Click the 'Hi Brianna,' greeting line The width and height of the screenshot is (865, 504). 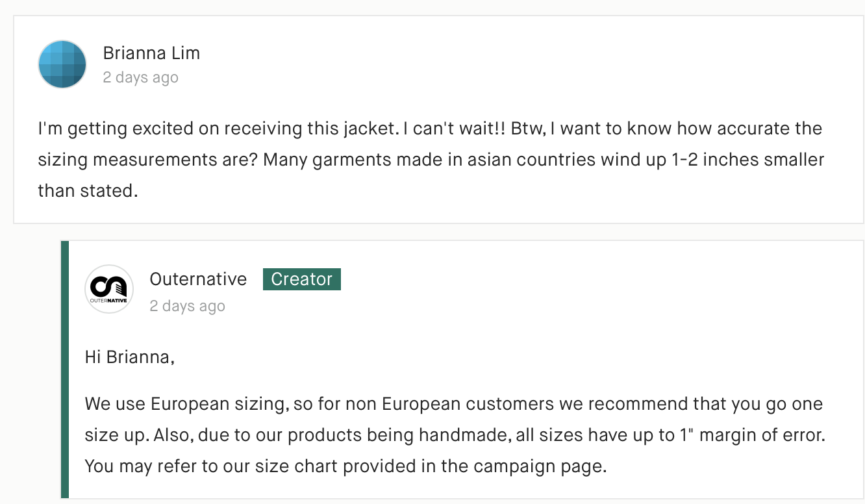130,357
